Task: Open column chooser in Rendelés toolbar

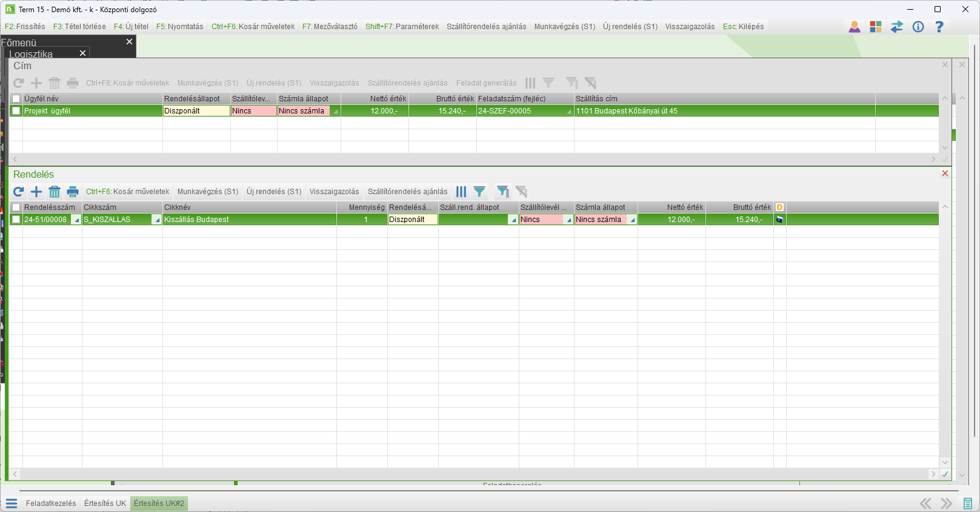Action: pyautogui.click(x=461, y=192)
